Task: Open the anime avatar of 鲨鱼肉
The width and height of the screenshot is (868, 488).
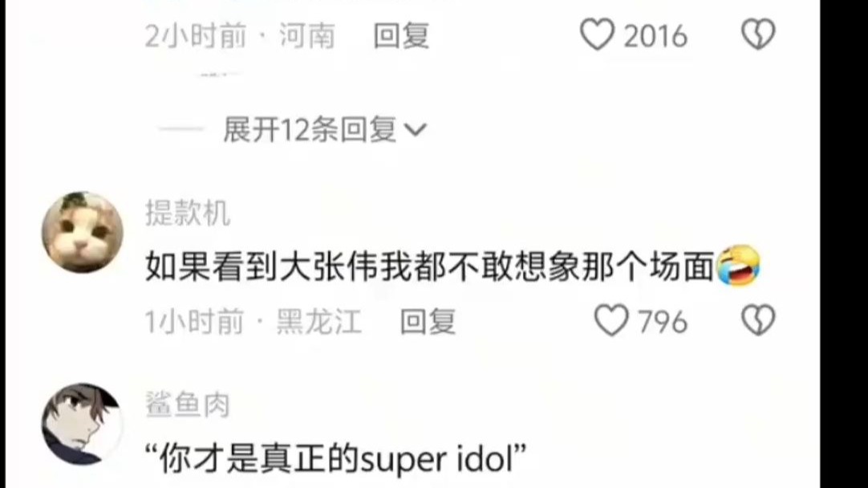Action: tap(83, 424)
